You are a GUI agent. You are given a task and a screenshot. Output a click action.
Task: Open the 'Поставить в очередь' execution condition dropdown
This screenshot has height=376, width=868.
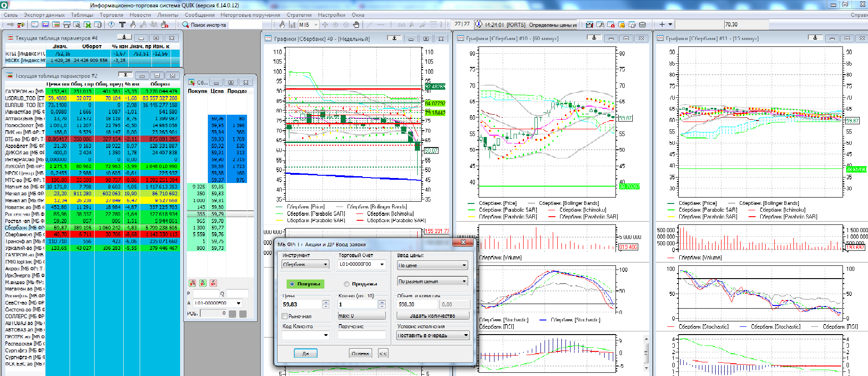pyautogui.click(x=433, y=335)
